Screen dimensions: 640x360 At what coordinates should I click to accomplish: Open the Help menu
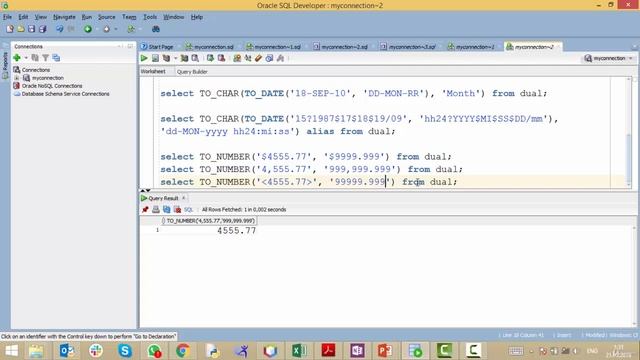coord(197,17)
